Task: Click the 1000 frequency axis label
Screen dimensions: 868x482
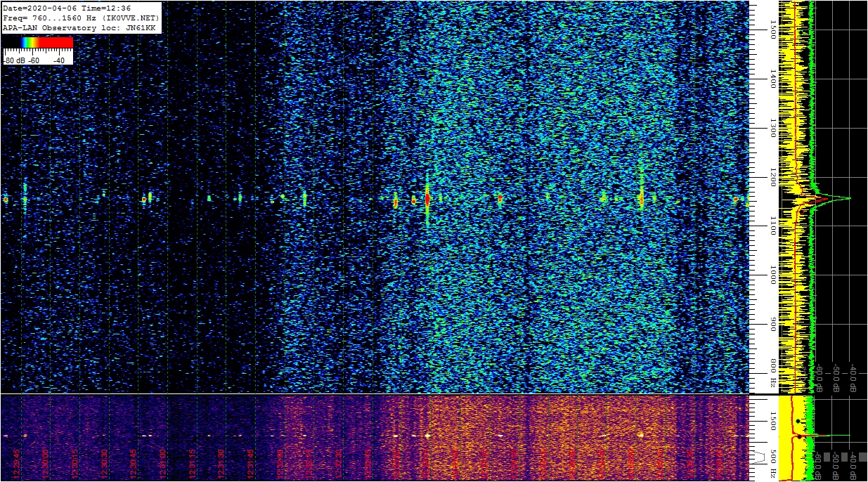Action: 772,275
